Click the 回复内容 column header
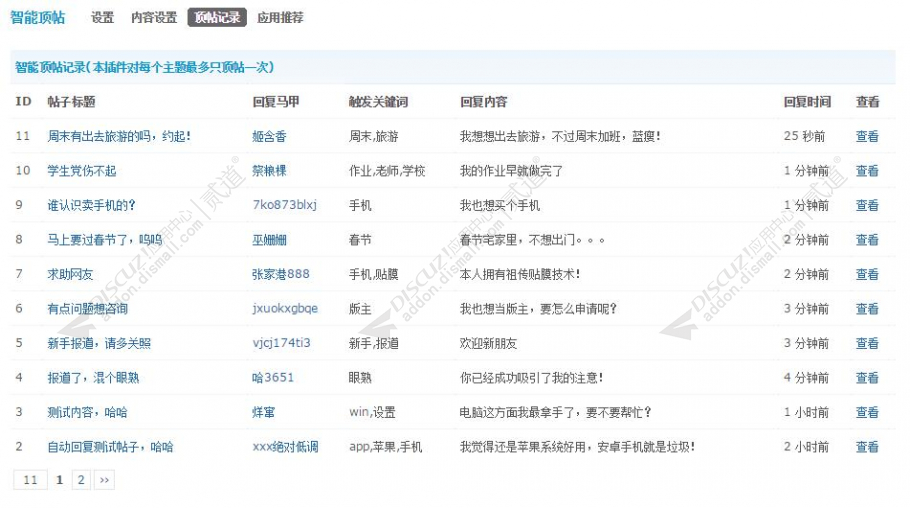This screenshot has width=910, height=508. point(483,102)
